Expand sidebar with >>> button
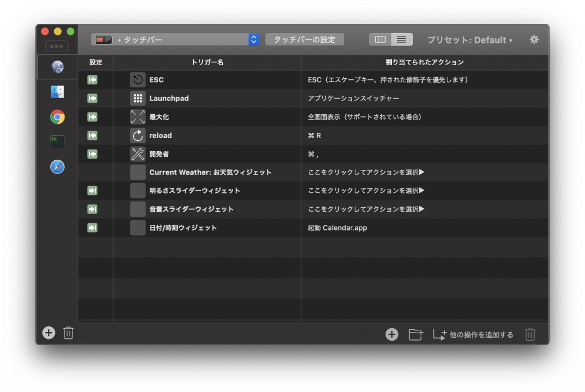The height and width of the screenshot is (392, 585). 57,46
